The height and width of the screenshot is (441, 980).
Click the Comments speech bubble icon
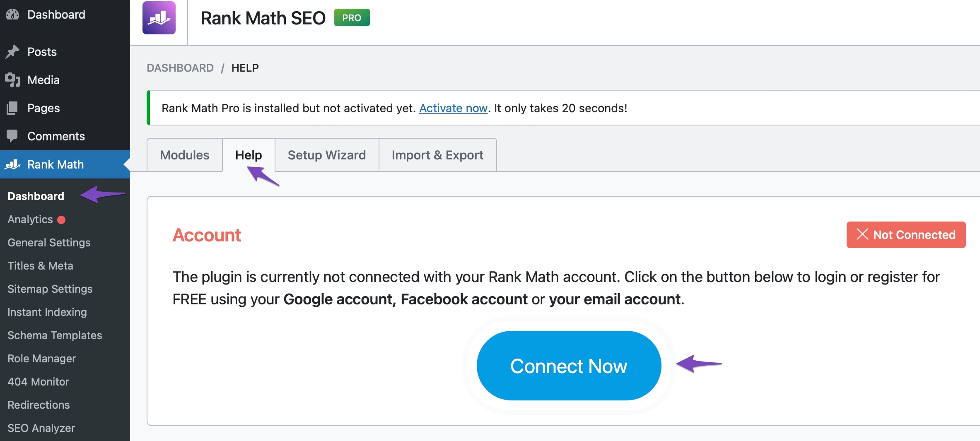[x=12, y=136]
